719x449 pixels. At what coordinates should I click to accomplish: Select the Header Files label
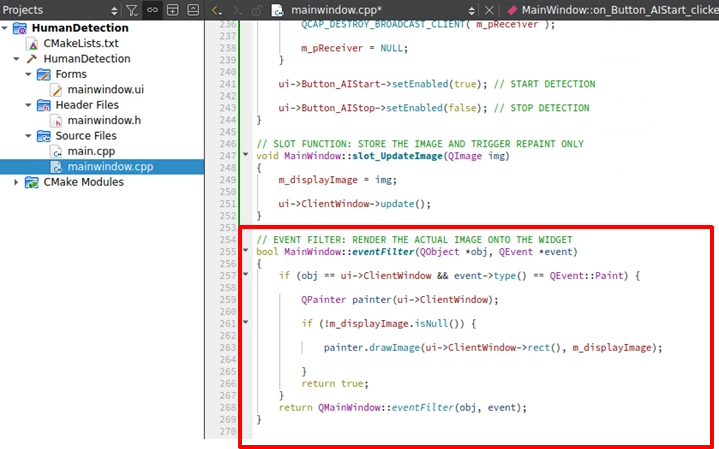(x=87, y=105)
